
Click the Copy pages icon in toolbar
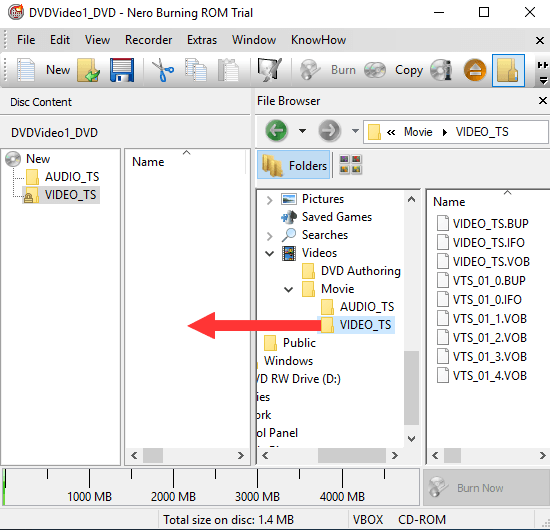click(x=195, y=70)
